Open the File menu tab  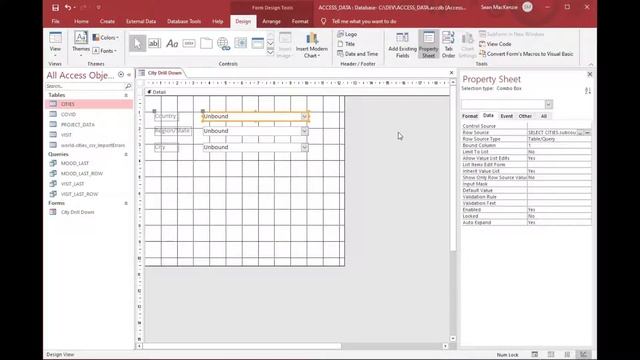click(x=56, y=21)
